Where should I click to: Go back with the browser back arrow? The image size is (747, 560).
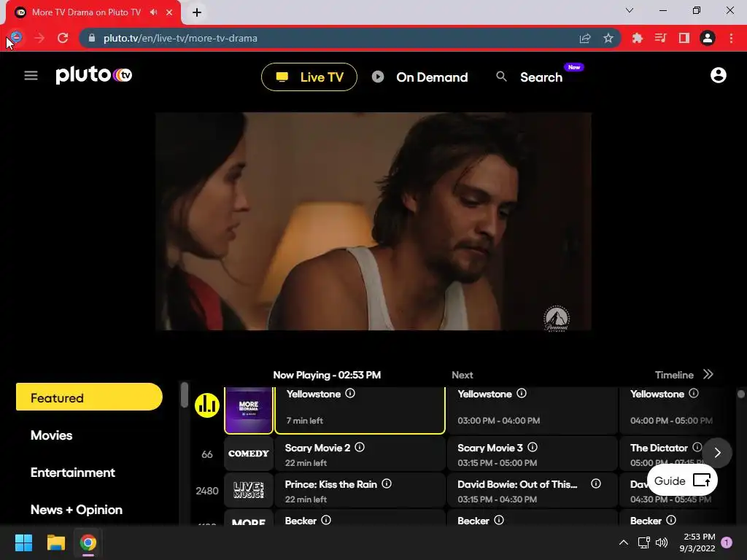click(x=16, y=38)
